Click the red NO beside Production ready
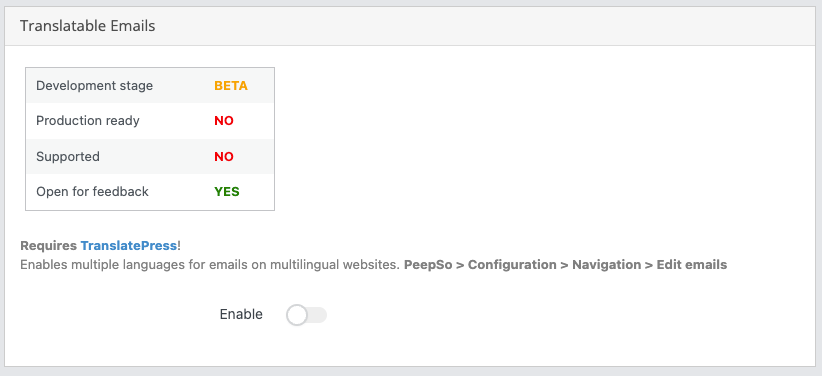This screenshot has height=376, width=822. [x=224, y=121]
